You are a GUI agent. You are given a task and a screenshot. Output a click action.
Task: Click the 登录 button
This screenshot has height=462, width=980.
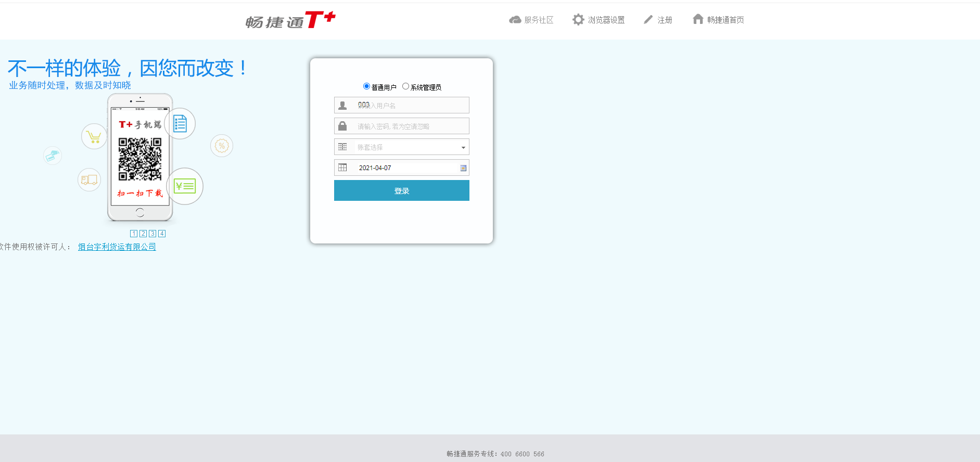pos(402,190)
